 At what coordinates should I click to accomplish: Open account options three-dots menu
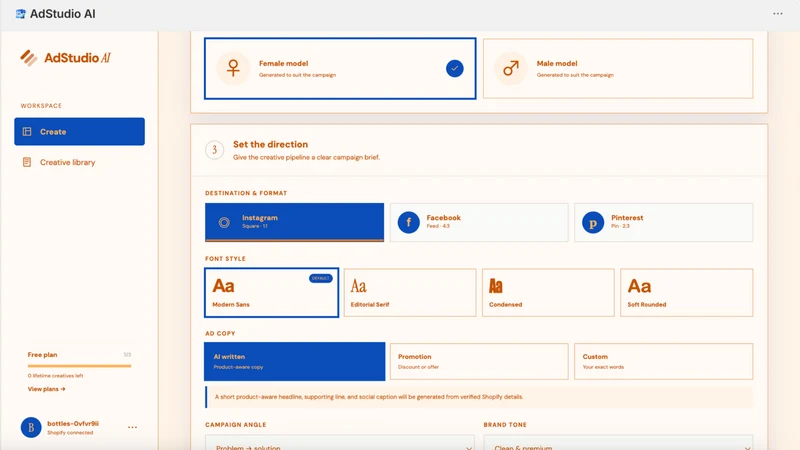point(132,428)
